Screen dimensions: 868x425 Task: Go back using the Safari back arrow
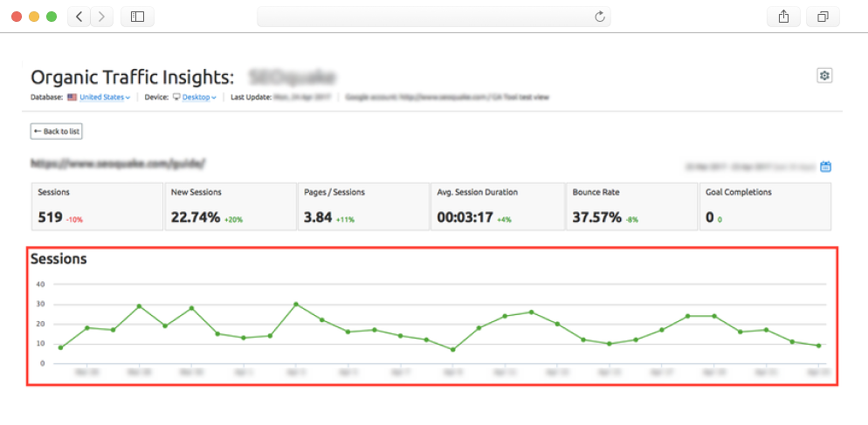(79, 17)
